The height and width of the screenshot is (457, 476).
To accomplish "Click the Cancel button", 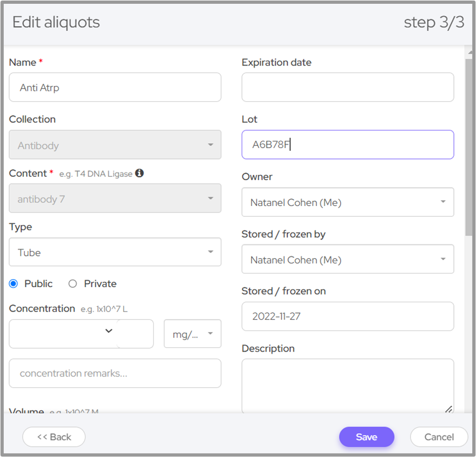I will [439, 437].
